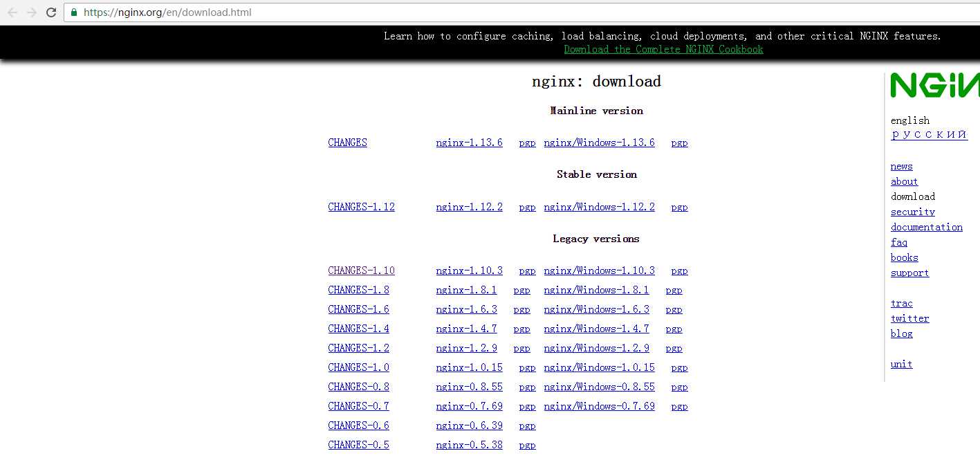Download nginx/Windows-1.8.1
Image resolution: width=980 pixels, height=467 pixels.
point(596,290)
